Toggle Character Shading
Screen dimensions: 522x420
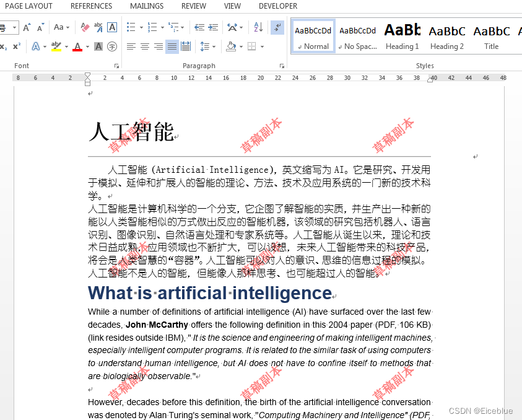[x=98, y=46]
